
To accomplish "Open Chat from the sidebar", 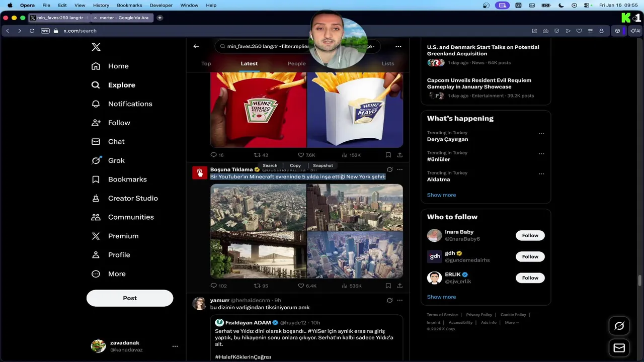I will [x=108, y=142].
